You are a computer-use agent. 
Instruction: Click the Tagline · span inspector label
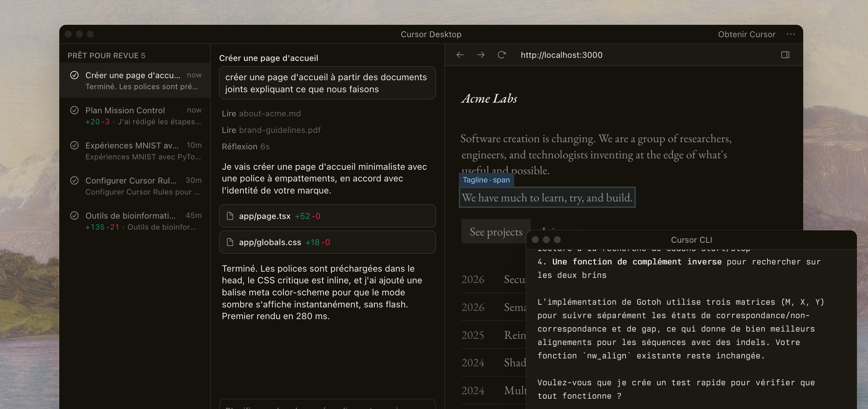[486, 180]
